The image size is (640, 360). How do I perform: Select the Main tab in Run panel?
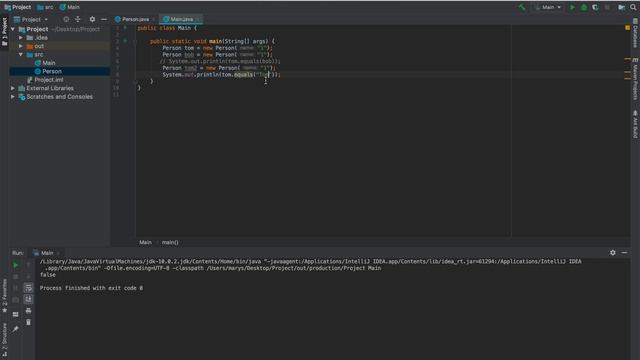(x=44, y=253)
